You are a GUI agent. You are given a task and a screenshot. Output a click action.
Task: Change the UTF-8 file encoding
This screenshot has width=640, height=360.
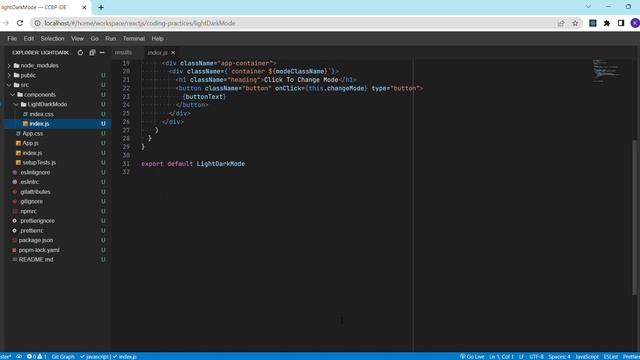pos(536,356)
